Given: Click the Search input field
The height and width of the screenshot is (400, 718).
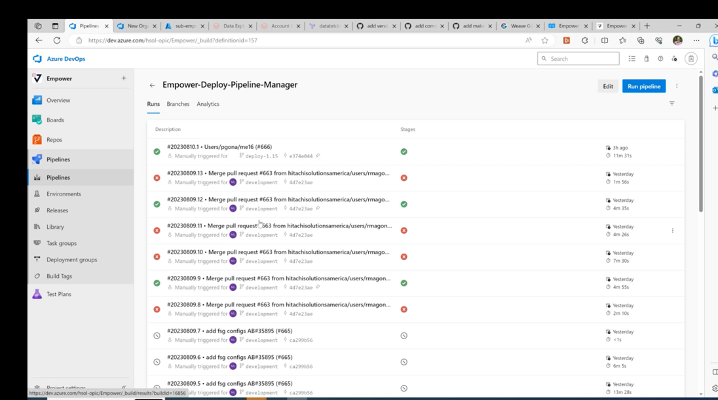Looking at the screenshot, I should click(x=578, y=59).
